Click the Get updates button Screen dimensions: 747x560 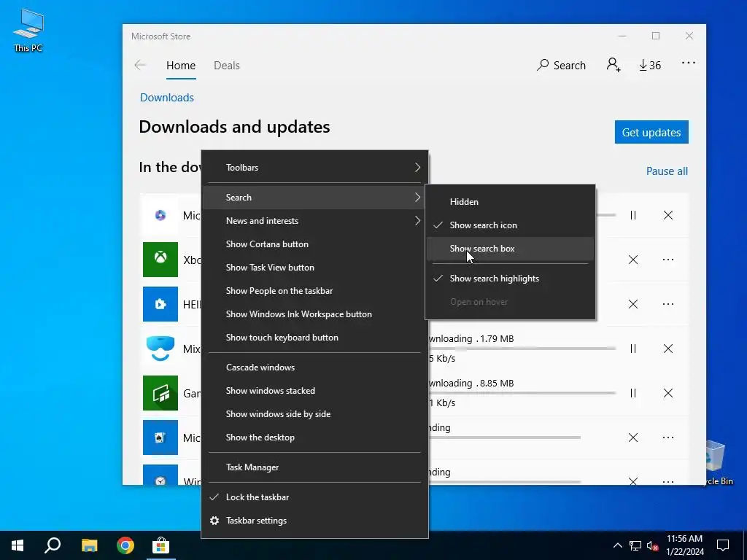point(651,132)
